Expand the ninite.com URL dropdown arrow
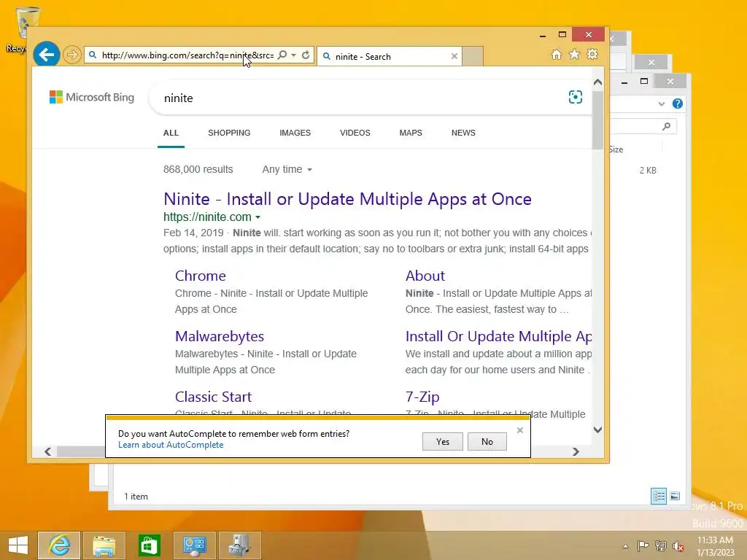The image size is (747, 560). (258, 217)
